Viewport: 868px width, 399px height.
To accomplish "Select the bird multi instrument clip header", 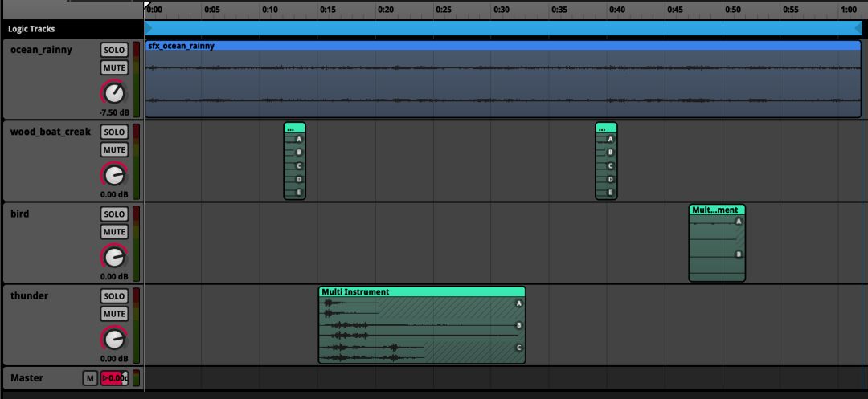I will (717, 210).
